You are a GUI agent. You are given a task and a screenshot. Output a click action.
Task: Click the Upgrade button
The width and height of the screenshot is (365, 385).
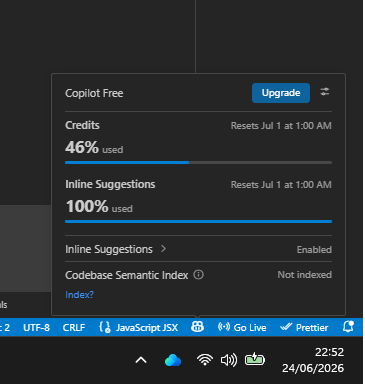281,93
